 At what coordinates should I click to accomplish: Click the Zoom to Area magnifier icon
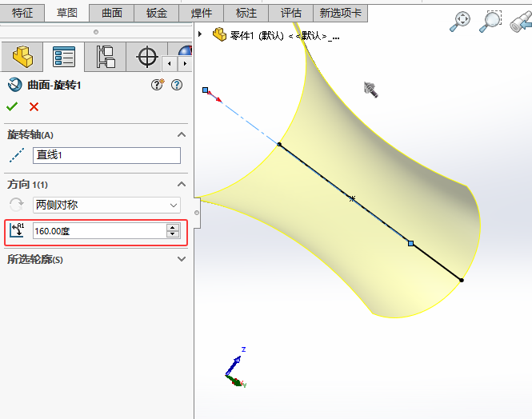click(490, 21)
